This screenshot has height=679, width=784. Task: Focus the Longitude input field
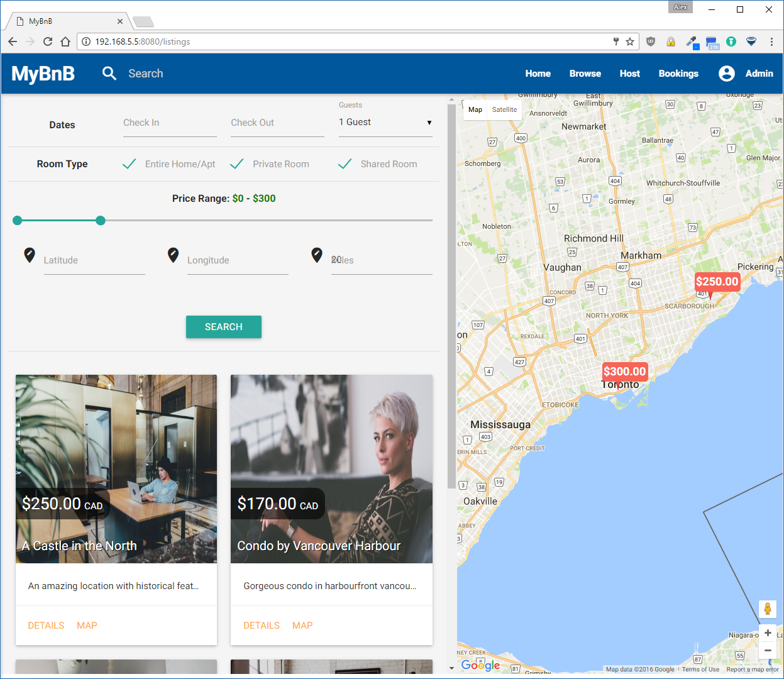[238, 260]
